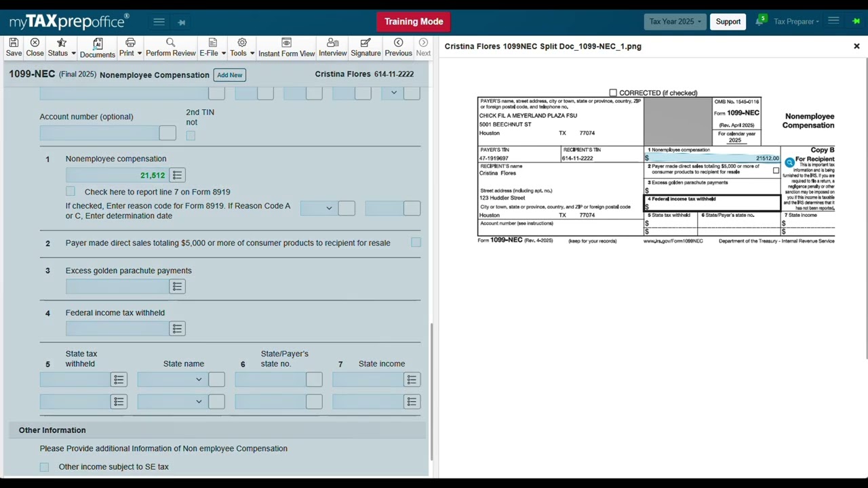This screenshot has width=868, height=488.
Task: Close the document preview panel
Action: [856, 46]
